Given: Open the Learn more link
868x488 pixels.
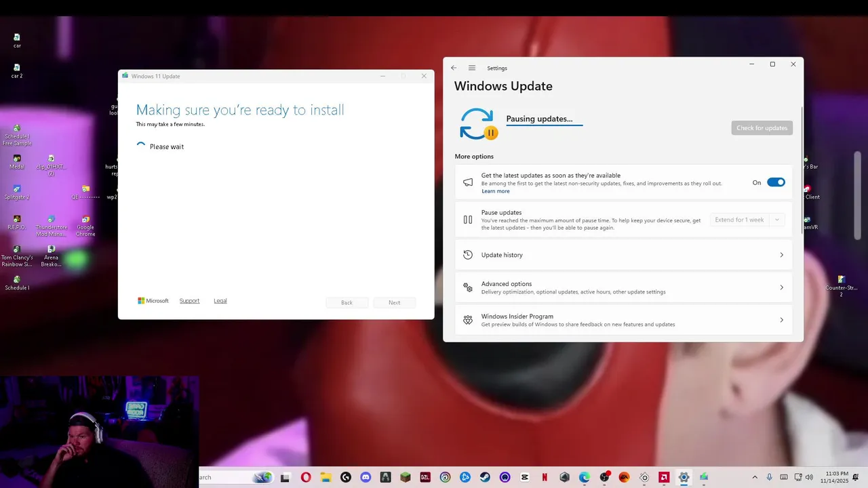Looking at the screenshot, I should [x=495, y=191].
